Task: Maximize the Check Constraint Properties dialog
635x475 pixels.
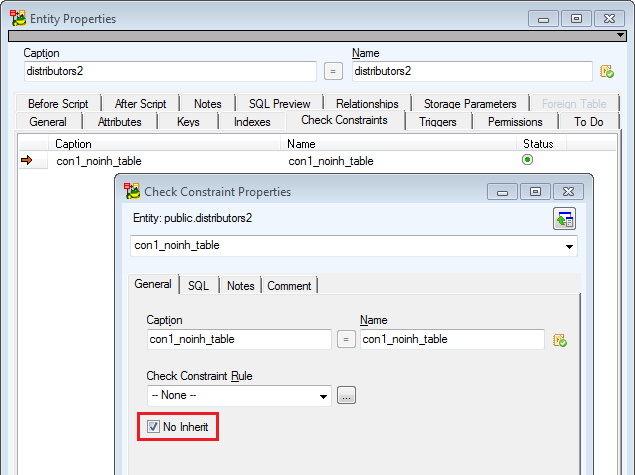Action: click(535, 192)
